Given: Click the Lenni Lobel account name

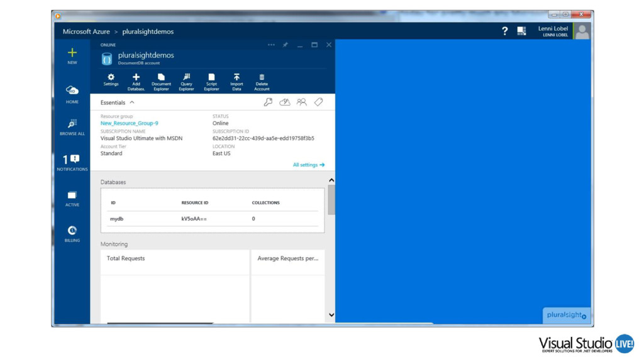Looking at the screenshot, I should coord(553,29).
